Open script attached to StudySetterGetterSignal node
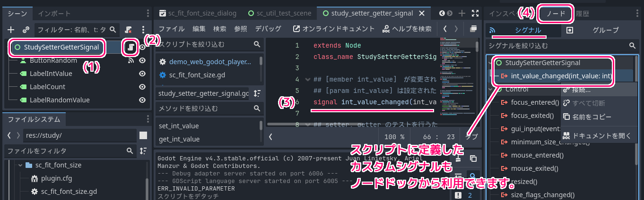Viewport: 644px width, 200px height. point(130,47)
